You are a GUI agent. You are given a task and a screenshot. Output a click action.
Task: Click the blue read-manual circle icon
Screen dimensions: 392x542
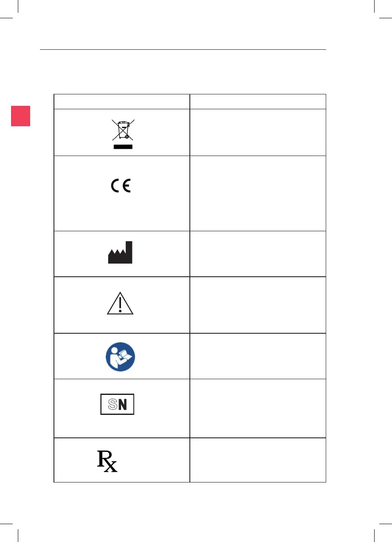tap(120, 356)
